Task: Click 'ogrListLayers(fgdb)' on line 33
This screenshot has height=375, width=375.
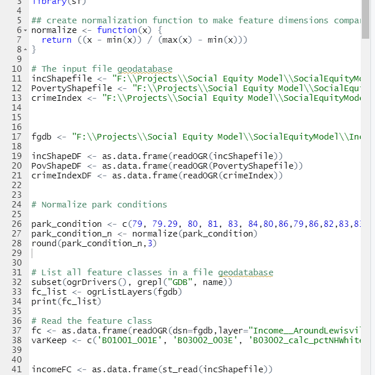Action: [x=134, y=292]
